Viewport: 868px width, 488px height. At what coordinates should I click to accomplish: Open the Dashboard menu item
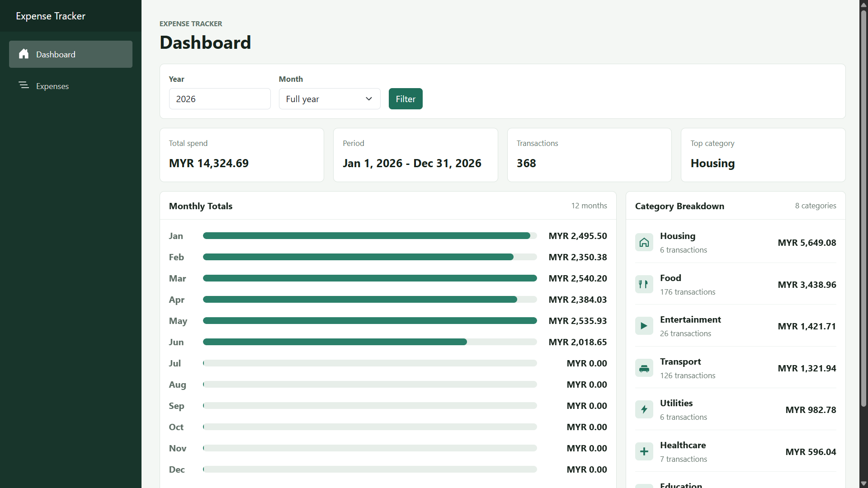coord(71,54)
